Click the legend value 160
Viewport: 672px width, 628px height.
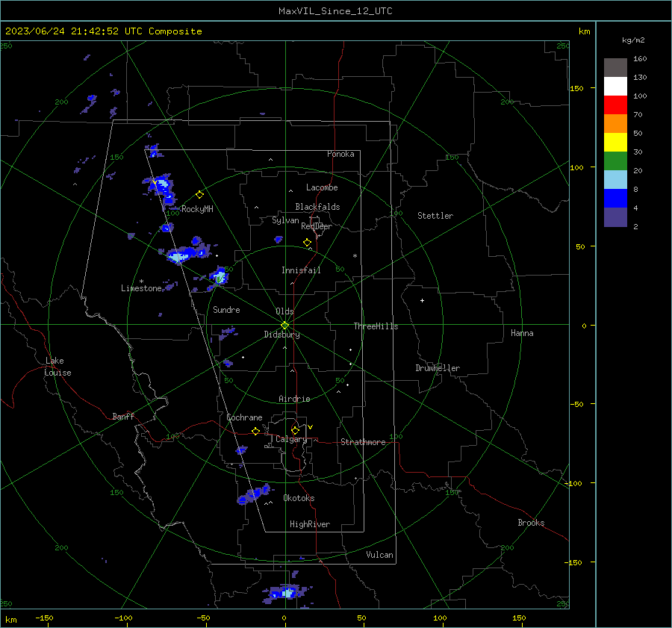click(640, 59)
